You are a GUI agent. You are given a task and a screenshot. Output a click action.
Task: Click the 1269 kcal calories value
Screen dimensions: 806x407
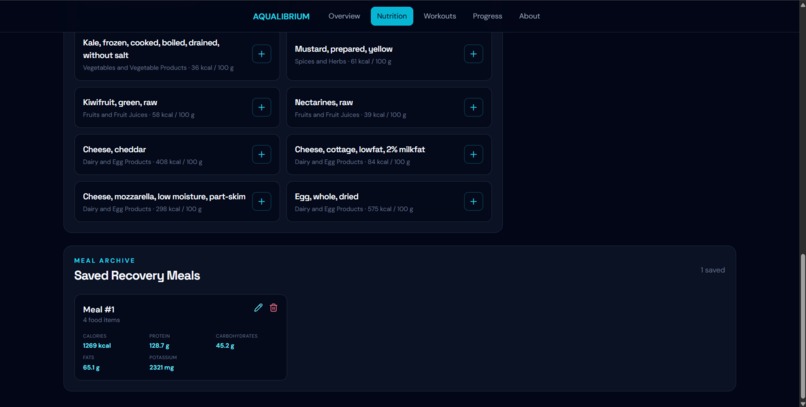(x=97, y=346)
